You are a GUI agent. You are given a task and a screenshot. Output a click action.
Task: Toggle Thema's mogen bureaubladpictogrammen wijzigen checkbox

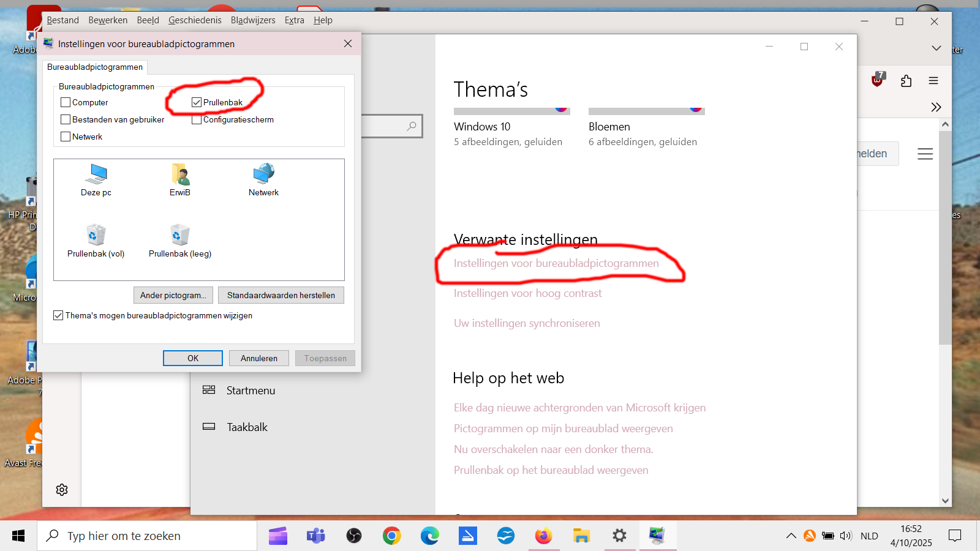pyautogui.click(x=58, y=315)
